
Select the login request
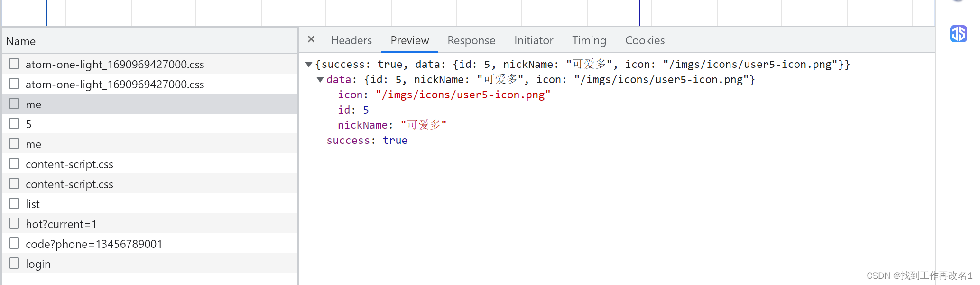tap(150, 263)
